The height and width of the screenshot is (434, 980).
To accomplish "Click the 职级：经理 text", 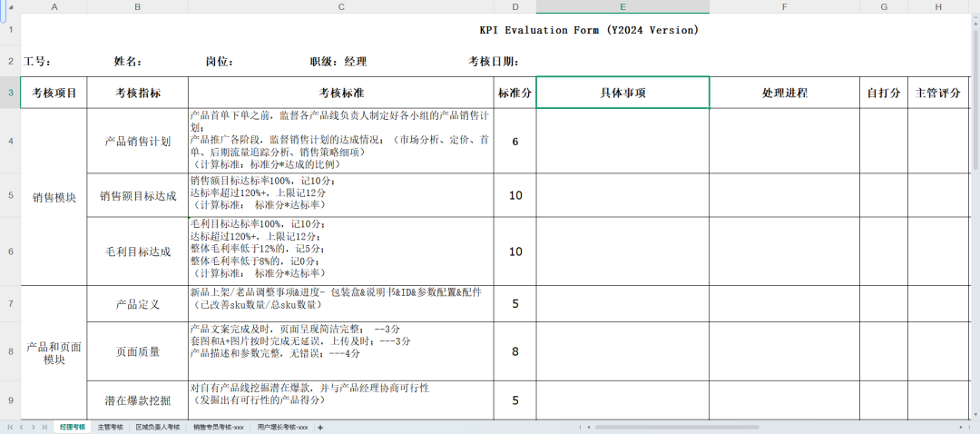I will pyautogui.click(x=338, y=61).
